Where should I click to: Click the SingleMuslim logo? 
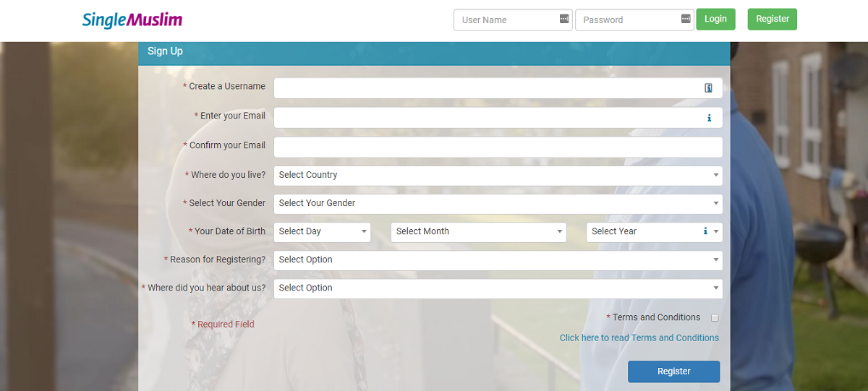[132, 20]
